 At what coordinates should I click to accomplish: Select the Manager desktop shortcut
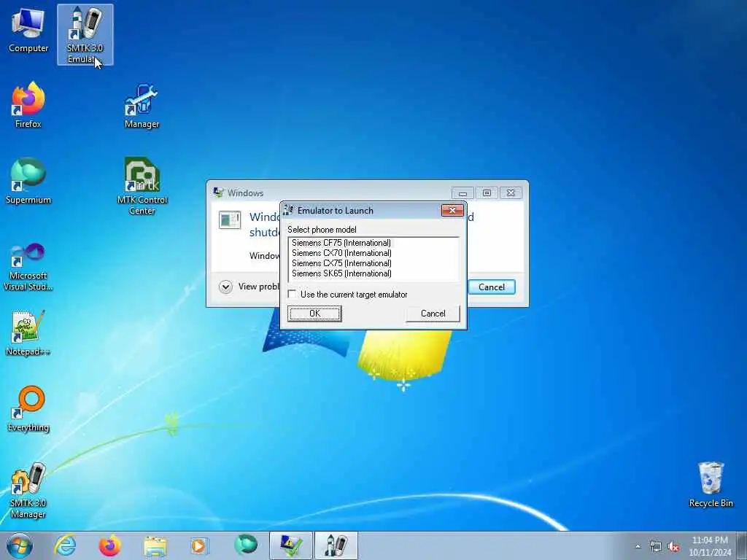pos(142,106)
